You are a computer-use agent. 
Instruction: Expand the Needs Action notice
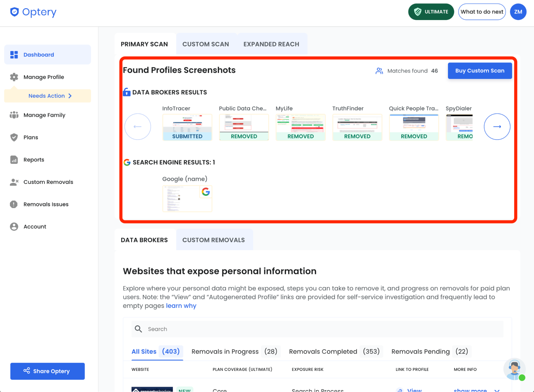48,96
